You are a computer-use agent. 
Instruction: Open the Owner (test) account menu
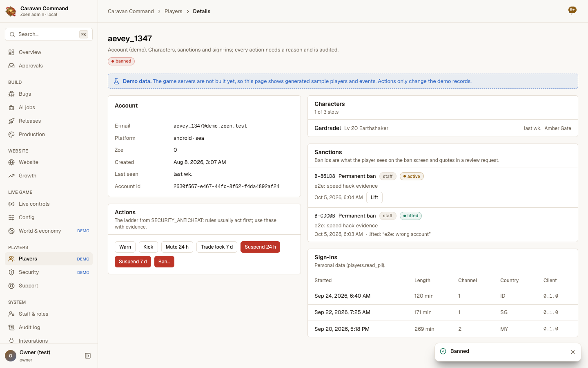click(41, 356)
